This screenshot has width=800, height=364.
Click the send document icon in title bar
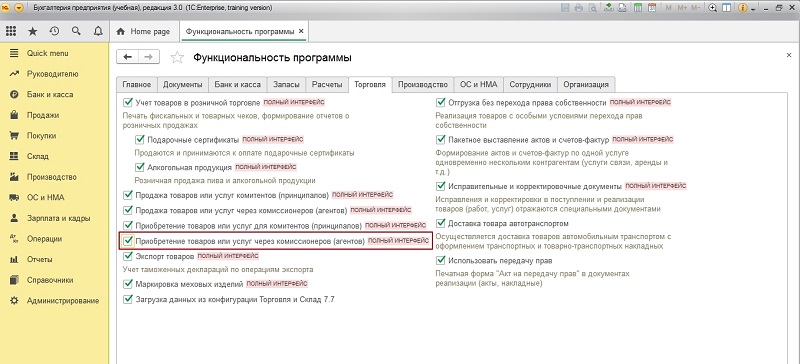pos(623,8)
